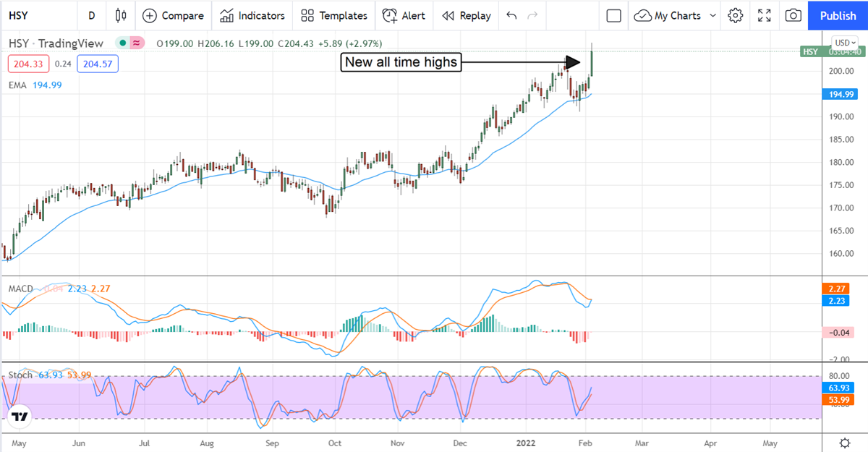Open the layout selection square
Image resolution: width=868 pixels, height=452 pixels.
(614, 15)
